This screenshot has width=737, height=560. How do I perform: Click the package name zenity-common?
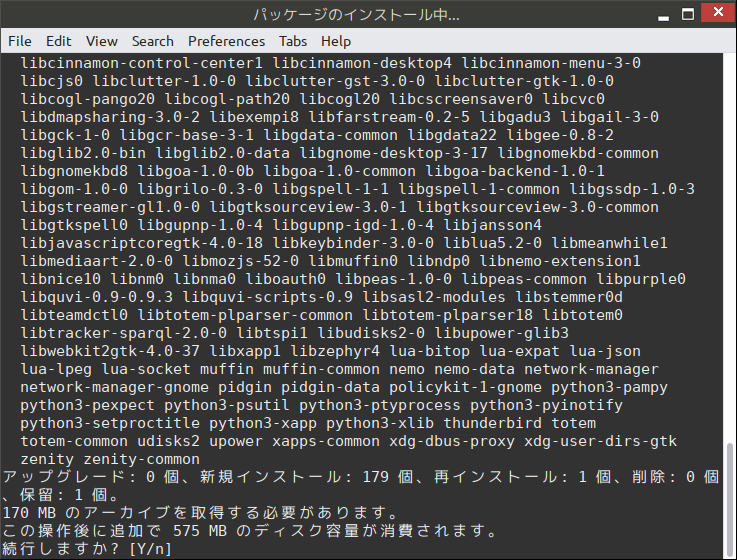click(x=141, y=459)
